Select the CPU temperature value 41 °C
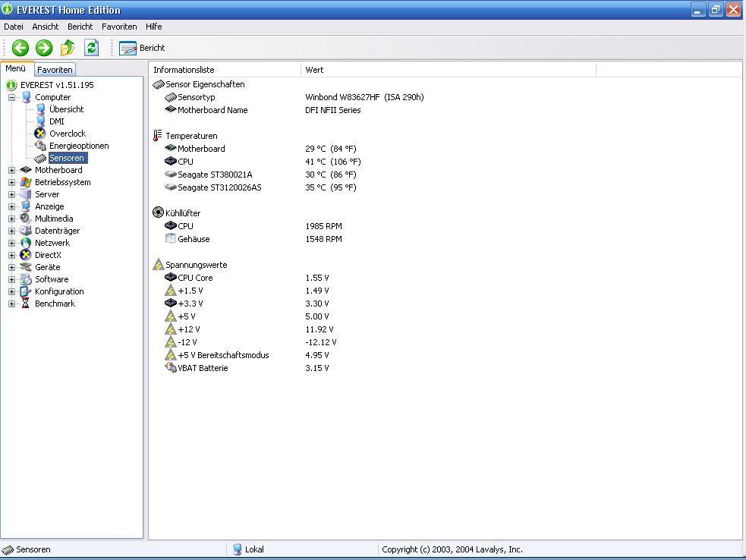Viewport: 746px width, 560px height. pos(333,162)
